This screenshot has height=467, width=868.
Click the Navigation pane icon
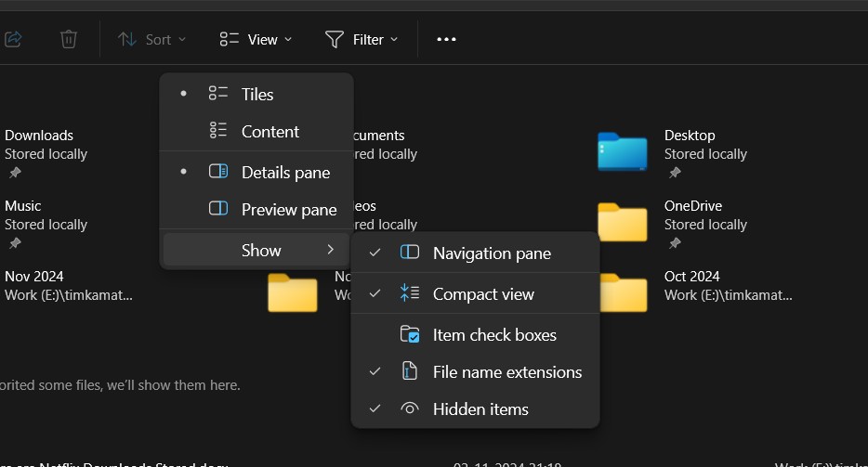pyautogui.click(x=410, y=252)
